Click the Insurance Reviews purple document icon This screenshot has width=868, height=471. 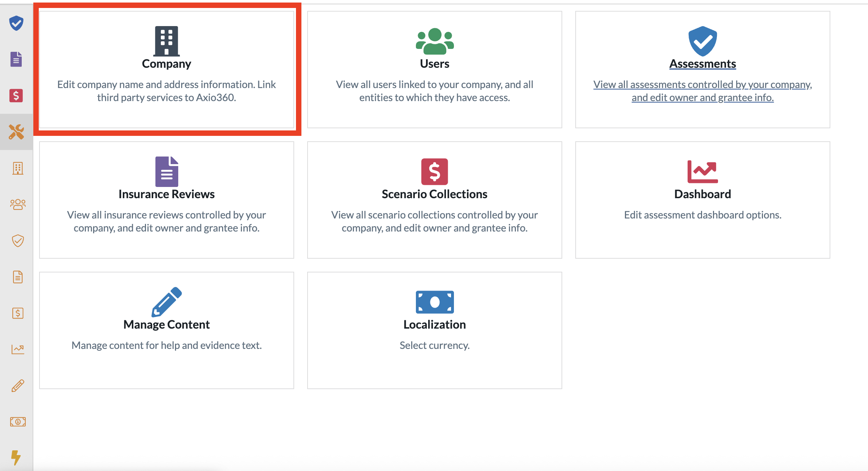click(x=167, y=171)
